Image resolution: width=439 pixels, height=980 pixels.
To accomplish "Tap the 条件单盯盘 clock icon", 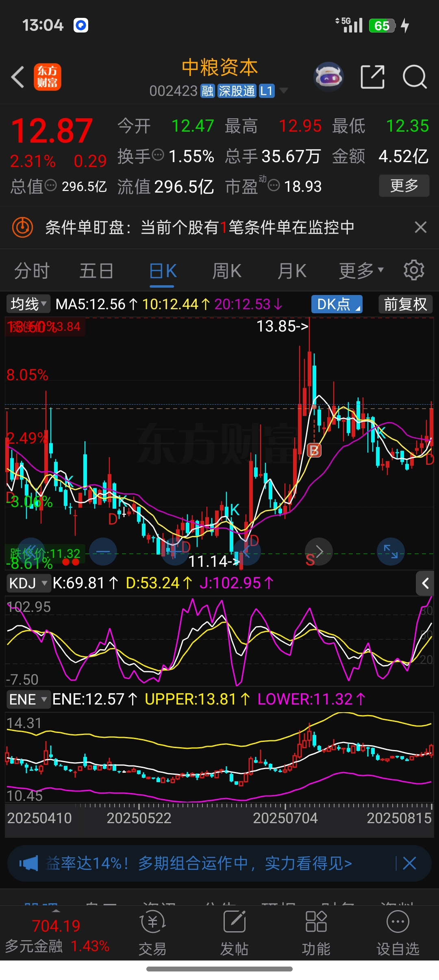I will tap(22, 227).
